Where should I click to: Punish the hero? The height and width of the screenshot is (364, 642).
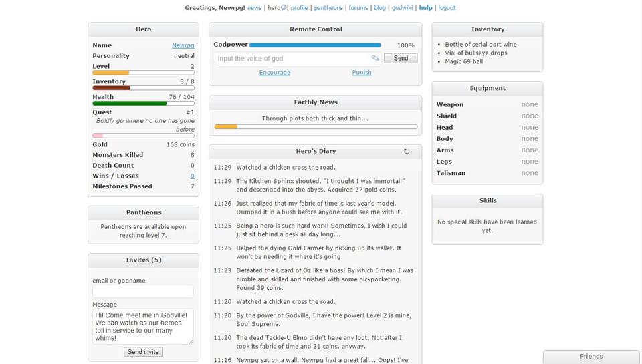coord(362,73)
